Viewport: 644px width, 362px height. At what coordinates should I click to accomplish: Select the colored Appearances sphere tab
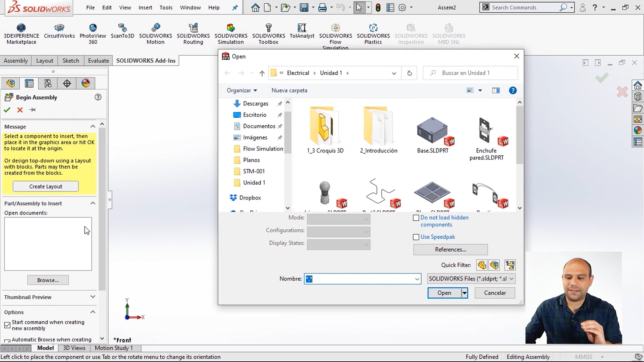86,83
